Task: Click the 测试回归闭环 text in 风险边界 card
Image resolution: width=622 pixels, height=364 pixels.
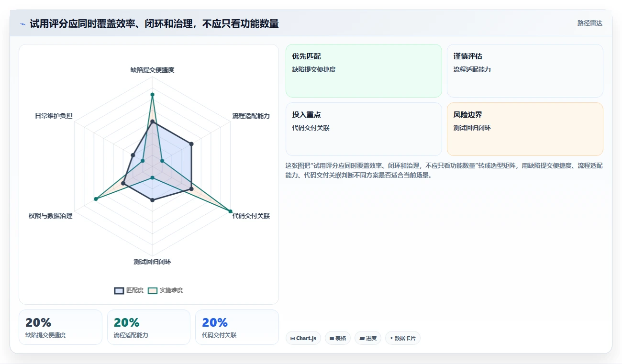Action: [x=472, y=128]
